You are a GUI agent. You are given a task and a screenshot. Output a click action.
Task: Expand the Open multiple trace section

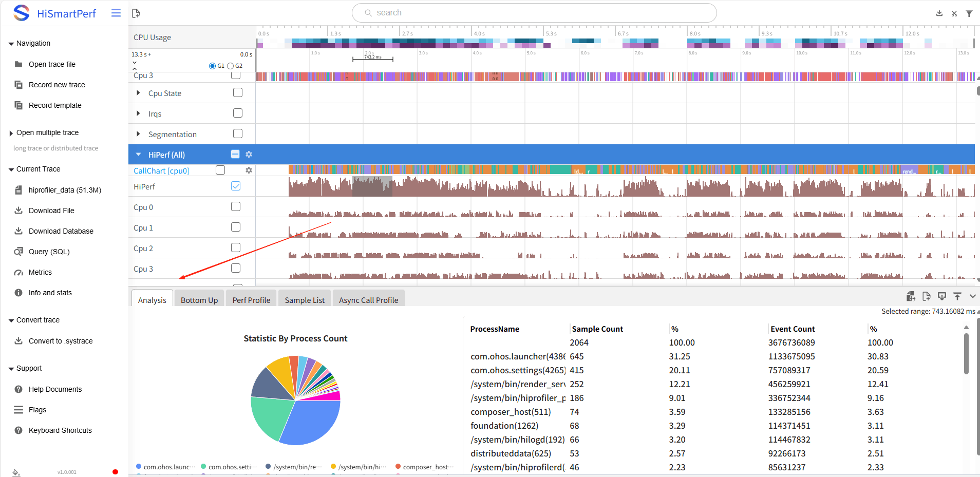(11, 133)
